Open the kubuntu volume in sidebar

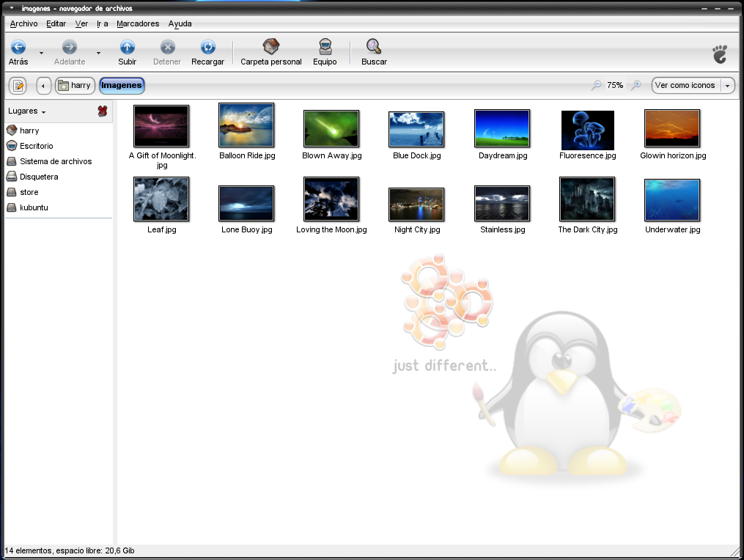tap(59, 207)
